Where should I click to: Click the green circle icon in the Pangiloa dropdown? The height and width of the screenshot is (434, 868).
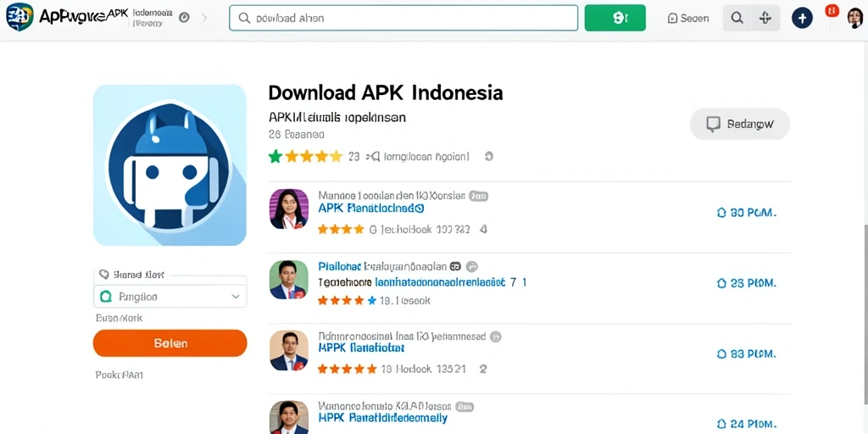(105, 297)
